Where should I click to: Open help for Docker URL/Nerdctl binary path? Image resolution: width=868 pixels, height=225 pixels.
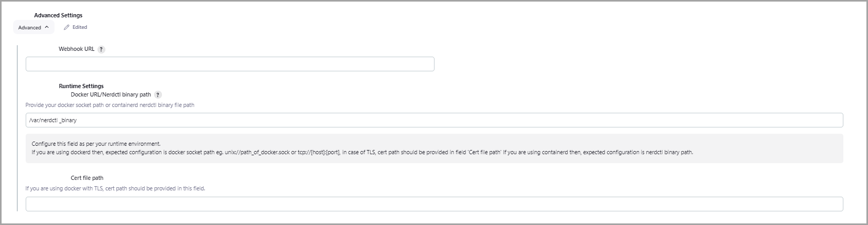pos(158,95)
